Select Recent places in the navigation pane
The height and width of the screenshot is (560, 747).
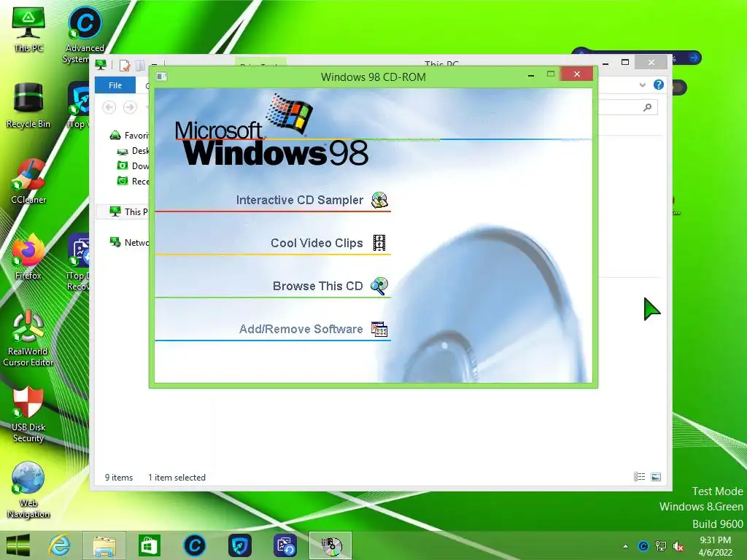[133, 182]
